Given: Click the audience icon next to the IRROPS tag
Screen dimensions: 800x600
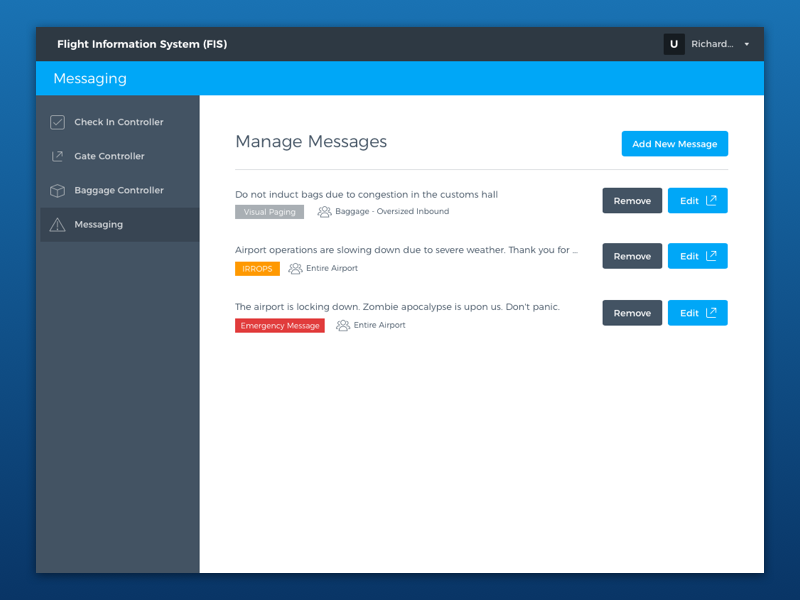Looking at the screenshot, I should (295, 268).
